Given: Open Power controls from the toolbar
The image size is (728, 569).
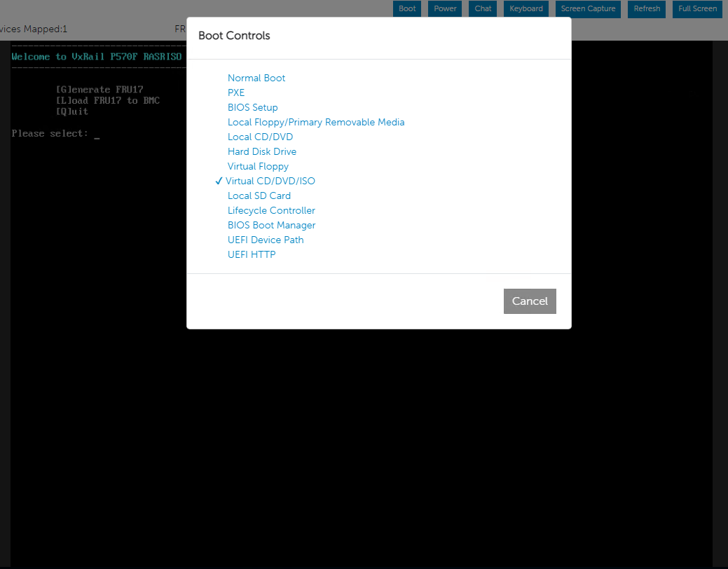Looking at the screenshot, I should point(445,8).
